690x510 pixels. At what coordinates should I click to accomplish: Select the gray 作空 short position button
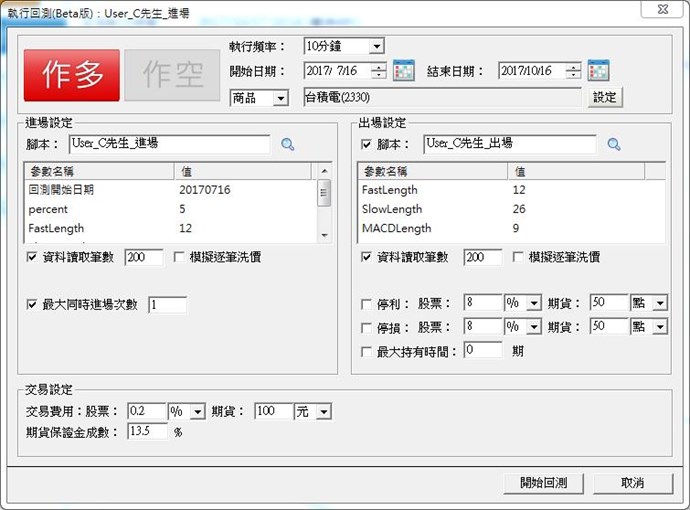coord(172,75)
